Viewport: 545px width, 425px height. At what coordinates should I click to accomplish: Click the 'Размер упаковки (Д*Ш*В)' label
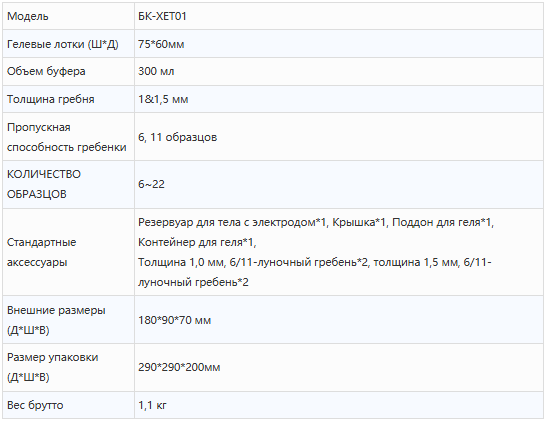click(x=52, y=367)
